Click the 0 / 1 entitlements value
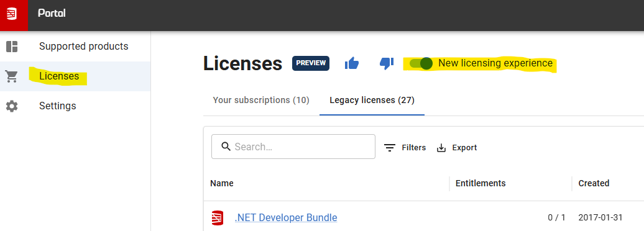This screenshot has width=644, height=231. coord(556,218)
